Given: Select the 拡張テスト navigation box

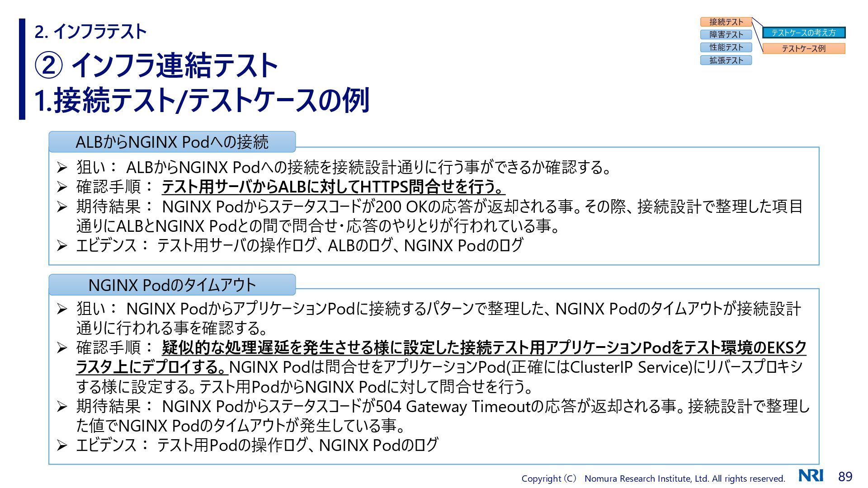Looking at the screenshot, I should coord(726,60).
